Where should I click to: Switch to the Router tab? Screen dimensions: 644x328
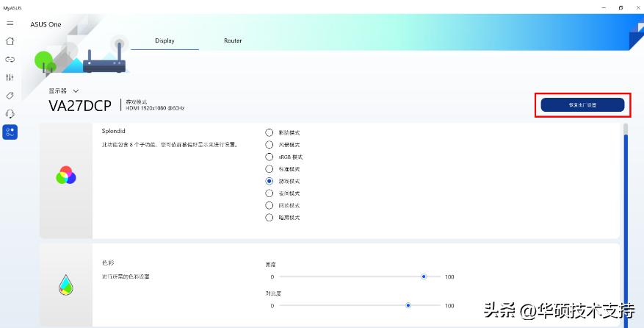coord(233,40)
